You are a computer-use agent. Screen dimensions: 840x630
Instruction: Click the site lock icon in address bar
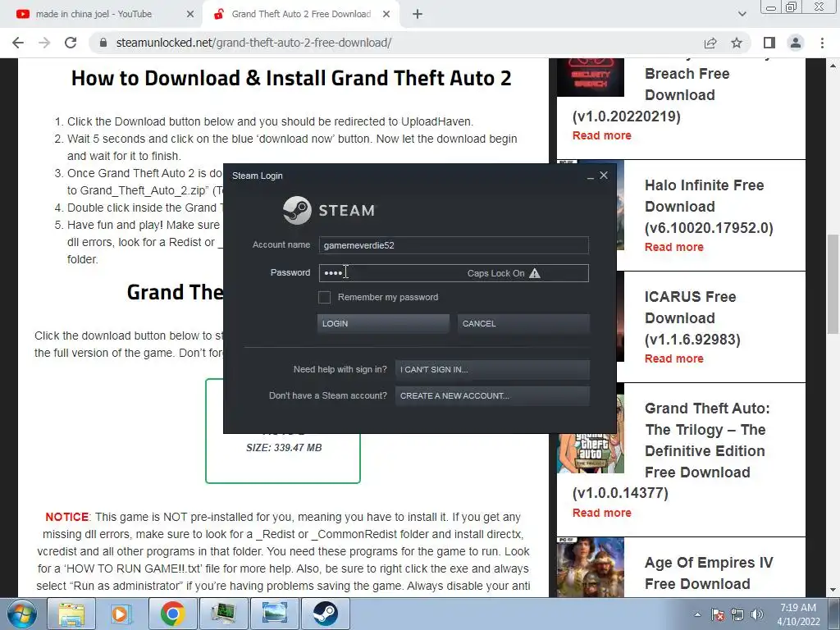104,43
